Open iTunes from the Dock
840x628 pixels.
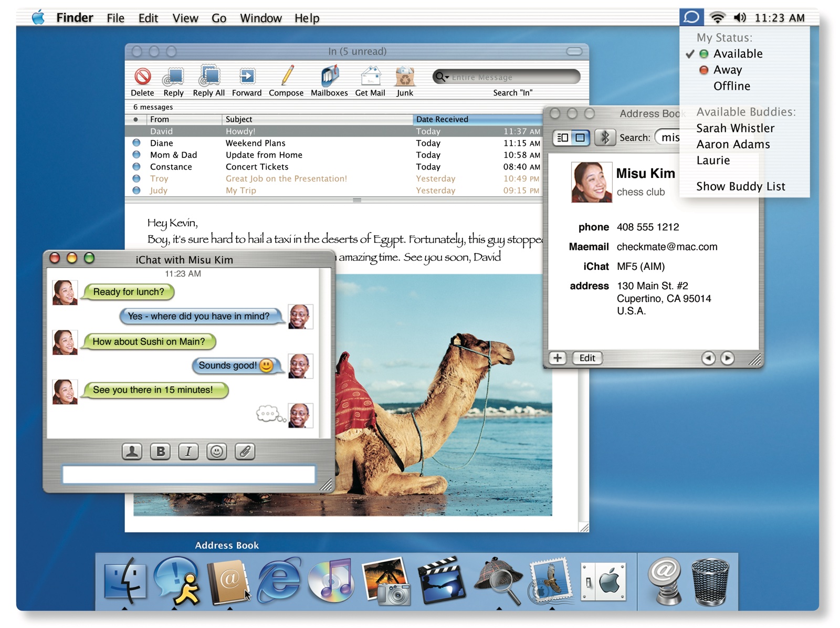click(331, 580)
